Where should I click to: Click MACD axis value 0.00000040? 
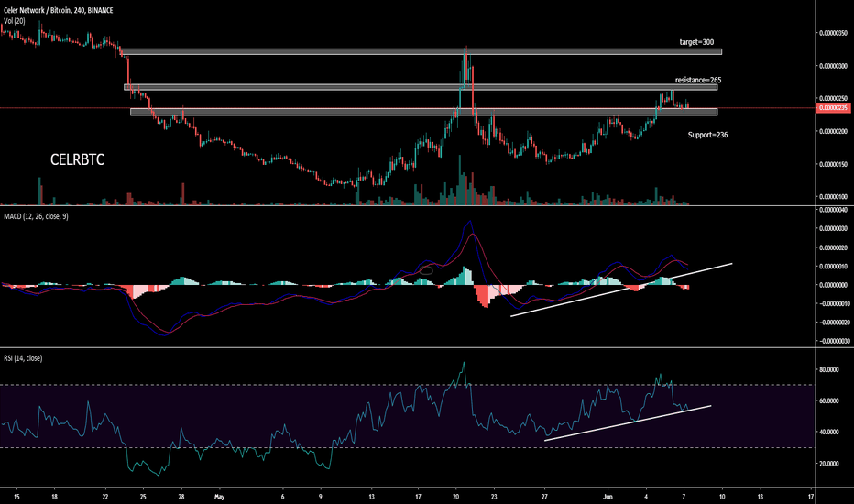coord(834,210)
